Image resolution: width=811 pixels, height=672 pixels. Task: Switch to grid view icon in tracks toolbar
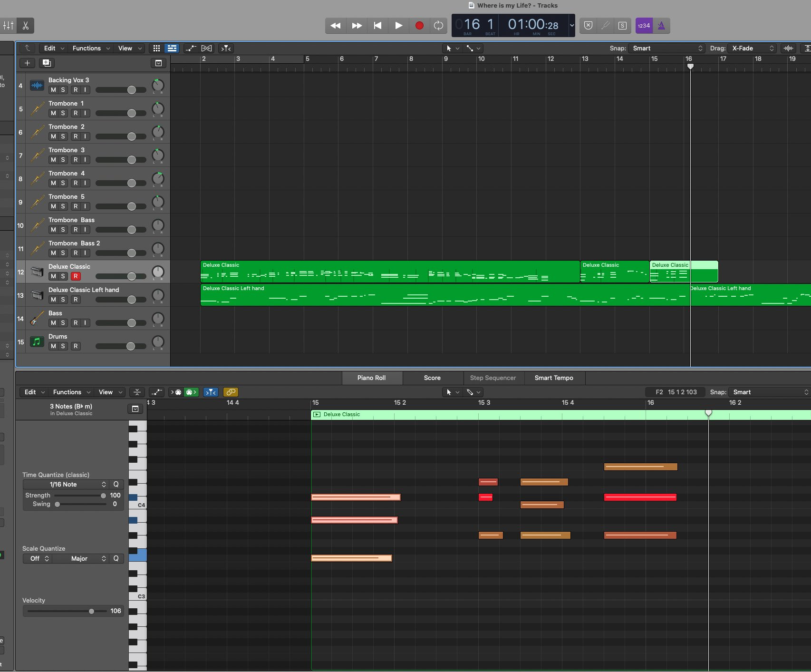[156, 48]
